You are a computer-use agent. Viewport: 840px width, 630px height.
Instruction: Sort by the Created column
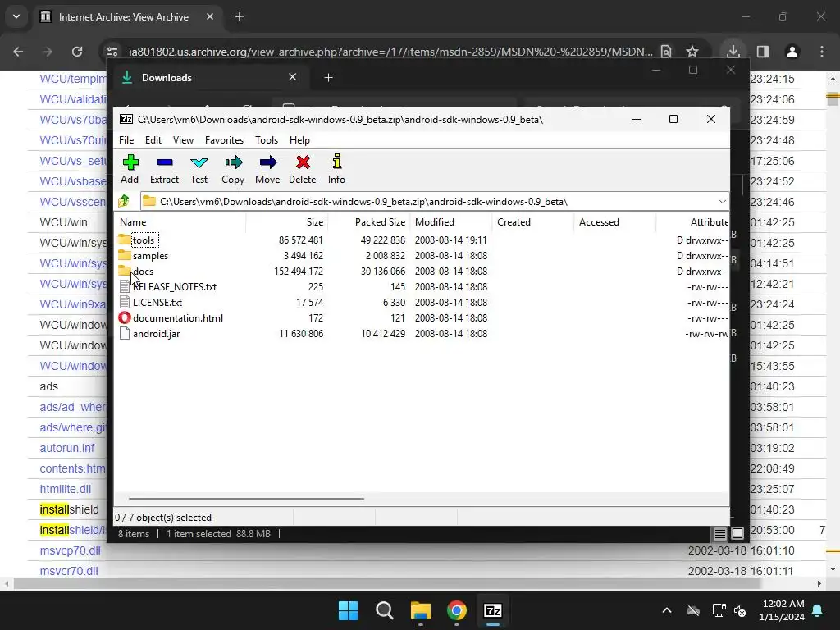(x=533, y=221)
